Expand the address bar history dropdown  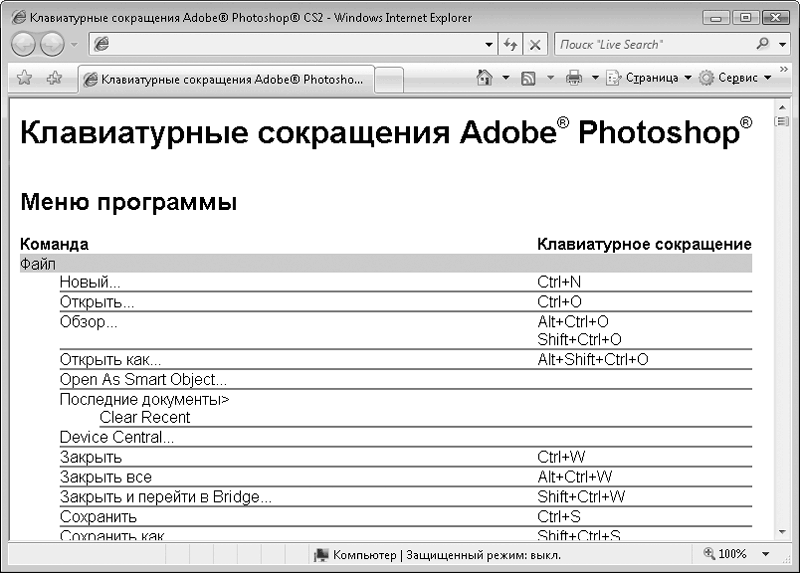pyautogui.click(x=488, y=45)
